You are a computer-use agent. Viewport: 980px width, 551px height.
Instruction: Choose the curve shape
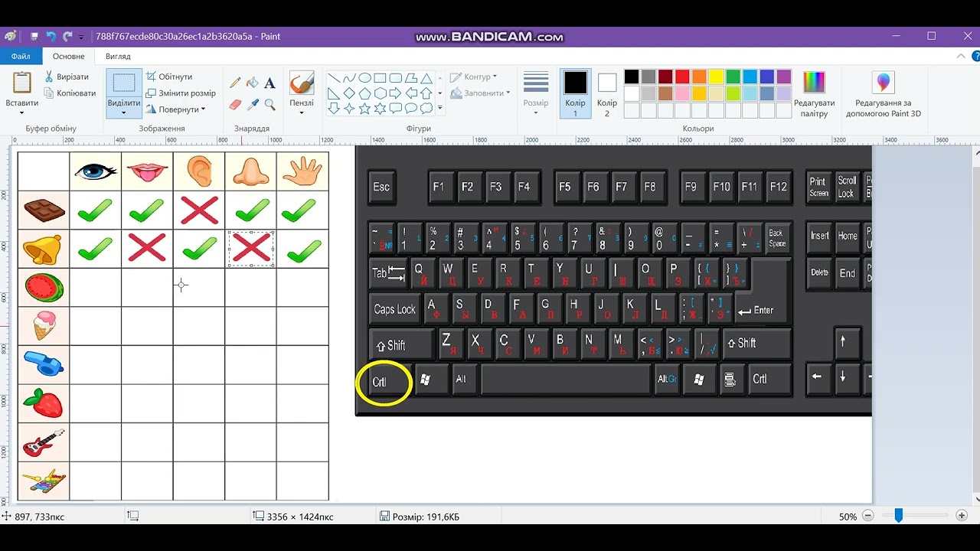[349, 78]
